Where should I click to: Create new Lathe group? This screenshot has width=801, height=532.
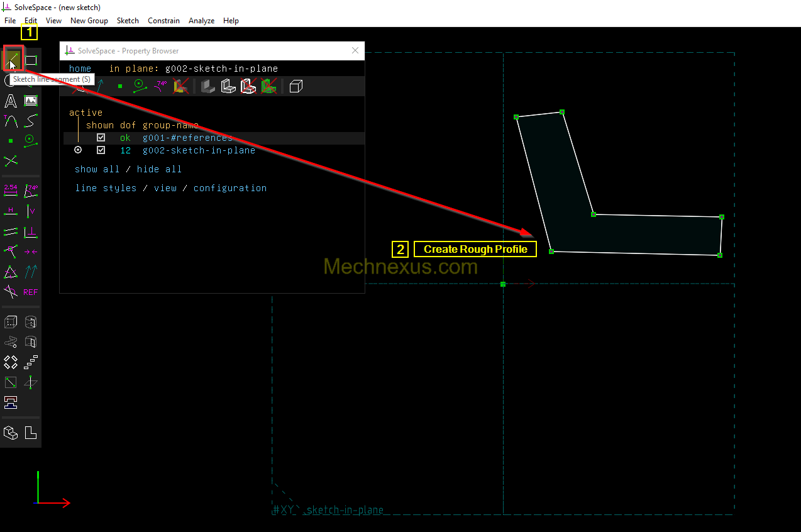pyautogui.click(x=31, y=323)
